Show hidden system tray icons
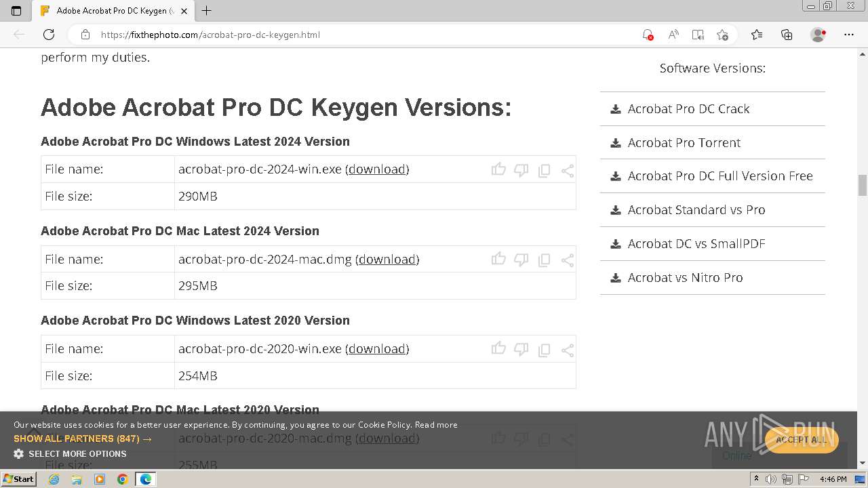The image size is (868, 488). [x=756, y=479]
